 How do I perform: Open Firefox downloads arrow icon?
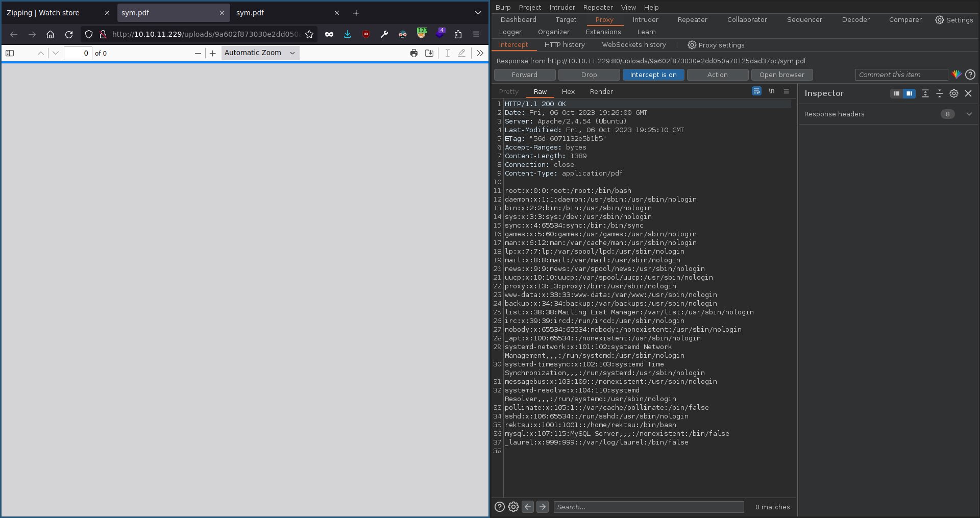(348, 34)
